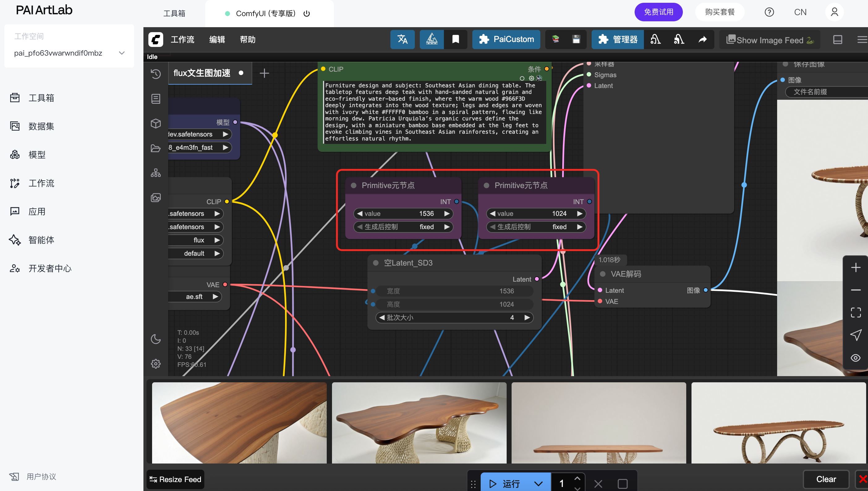
Task: Toggle dark mode moon icon
Action: (155, 339)
